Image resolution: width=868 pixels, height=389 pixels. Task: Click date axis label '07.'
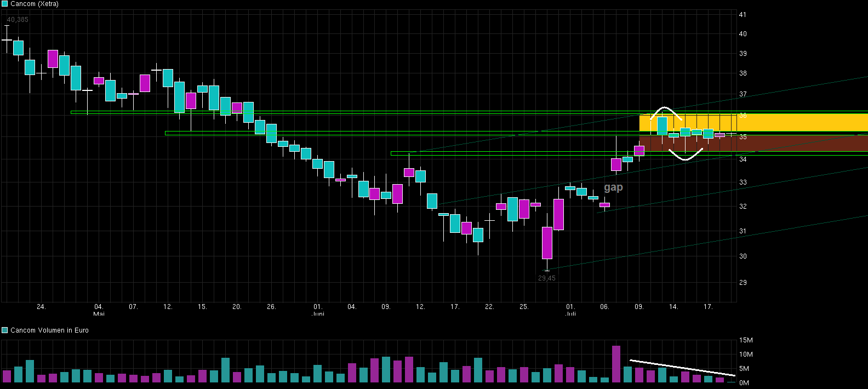133,307
